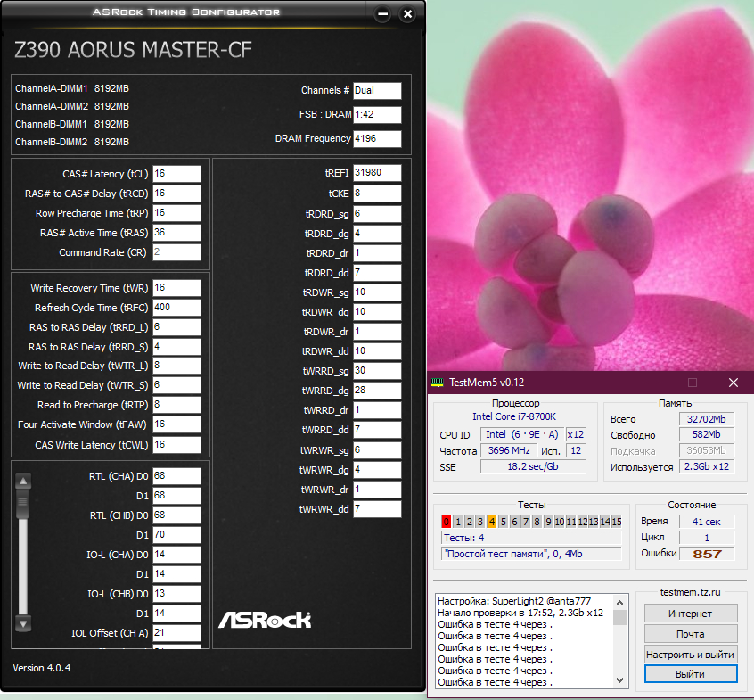Click the tRRD_S value field
This screenshot has height=700, width=754.
click(176, 347)
